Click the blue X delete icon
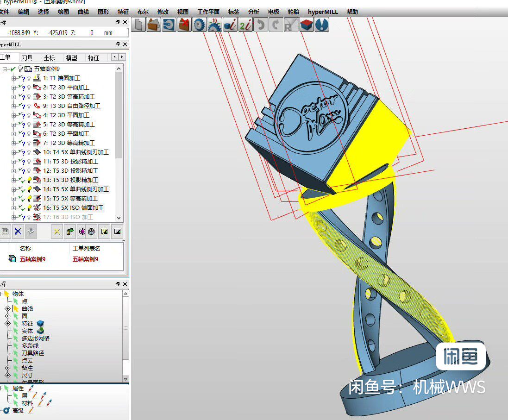The height and width of the screenshot is (420, 508). [x=18, y=232]
